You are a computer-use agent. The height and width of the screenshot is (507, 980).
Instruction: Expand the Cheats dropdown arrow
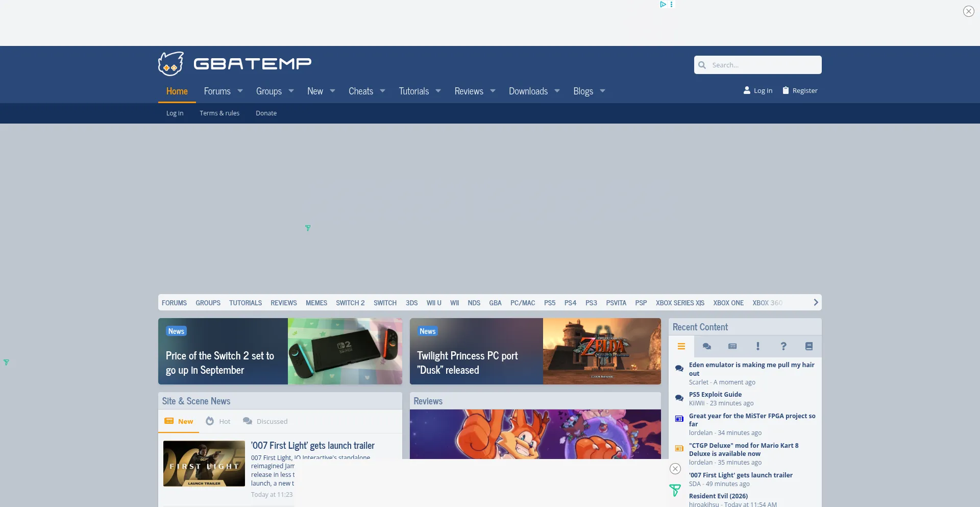click(382, 91)
